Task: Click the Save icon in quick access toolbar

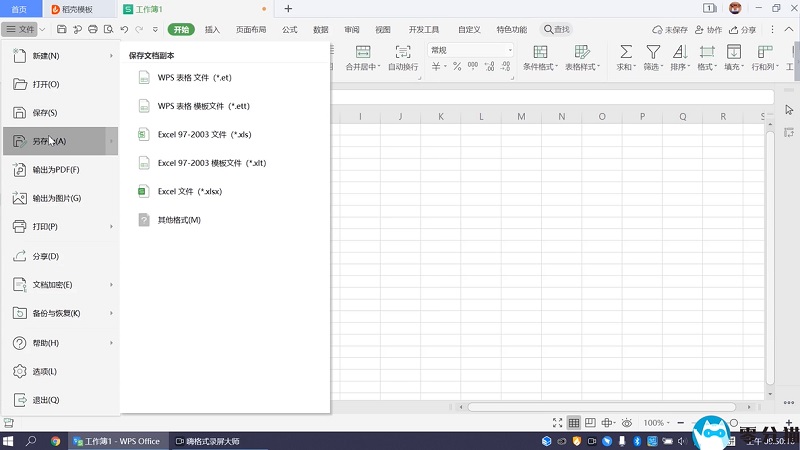Action: point(62,30)
